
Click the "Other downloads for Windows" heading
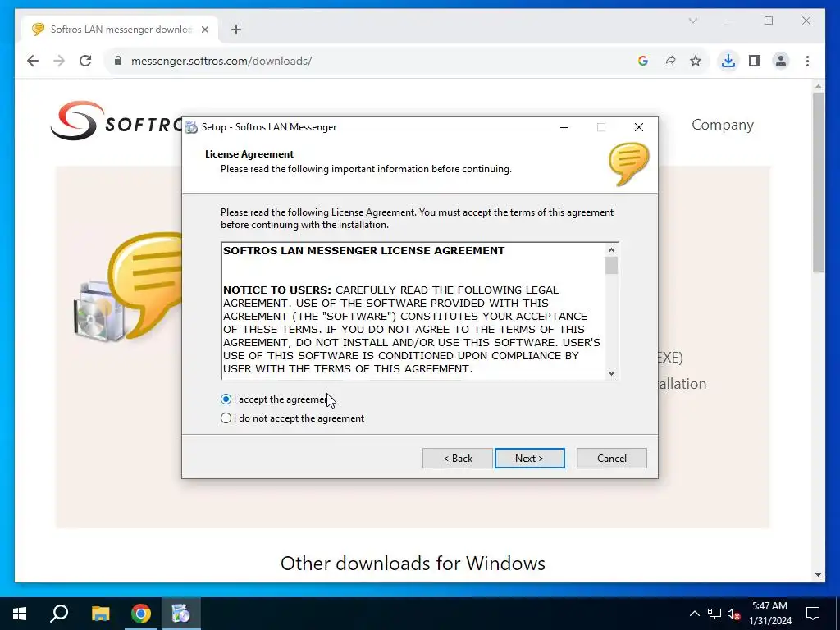tap(413, 563)
